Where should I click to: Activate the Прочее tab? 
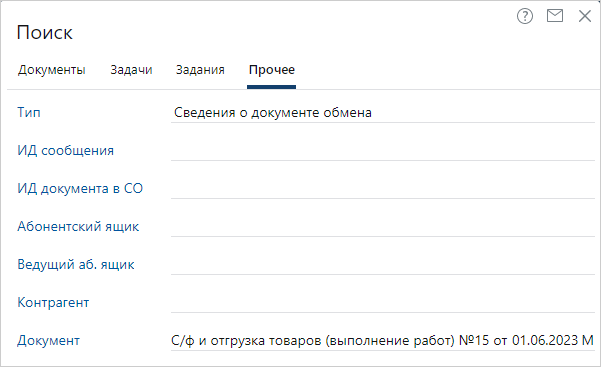point(272,70)
